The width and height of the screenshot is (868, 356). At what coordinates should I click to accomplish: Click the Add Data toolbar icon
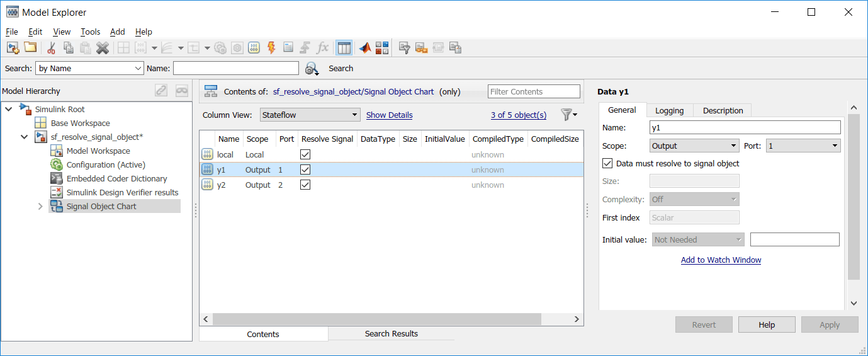pyautogui.click(x=254, y=48)
